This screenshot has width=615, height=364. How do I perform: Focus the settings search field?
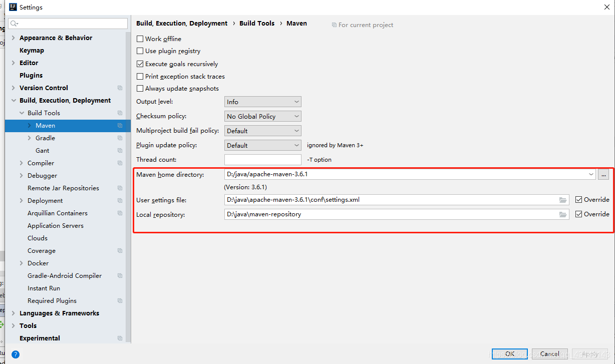(68, 24)
